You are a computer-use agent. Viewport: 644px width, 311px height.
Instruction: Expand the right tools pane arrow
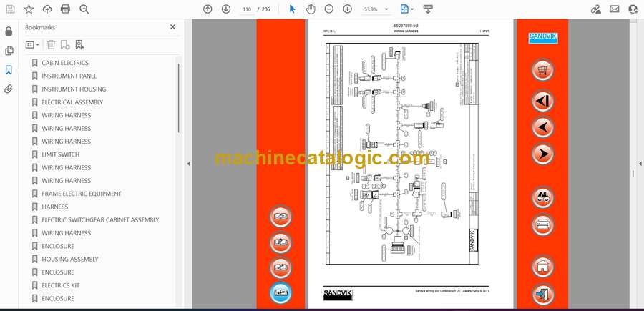640,164
